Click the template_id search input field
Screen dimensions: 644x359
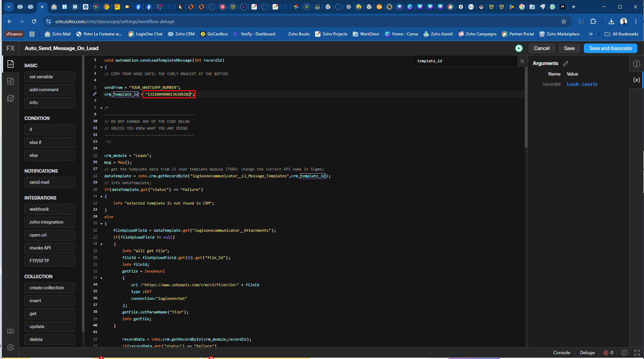point(465,61)
